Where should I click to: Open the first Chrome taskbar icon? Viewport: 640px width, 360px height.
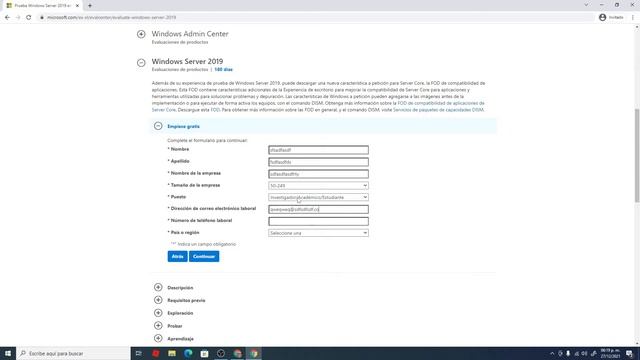pyautogui.click(x=238, y=353)
